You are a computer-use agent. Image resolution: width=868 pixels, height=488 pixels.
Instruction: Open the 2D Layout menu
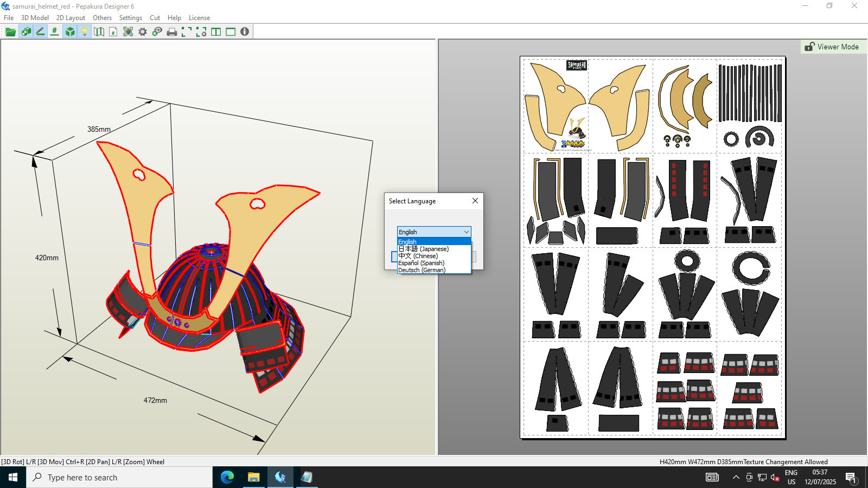pyautogui.click(x=71, y=18)
